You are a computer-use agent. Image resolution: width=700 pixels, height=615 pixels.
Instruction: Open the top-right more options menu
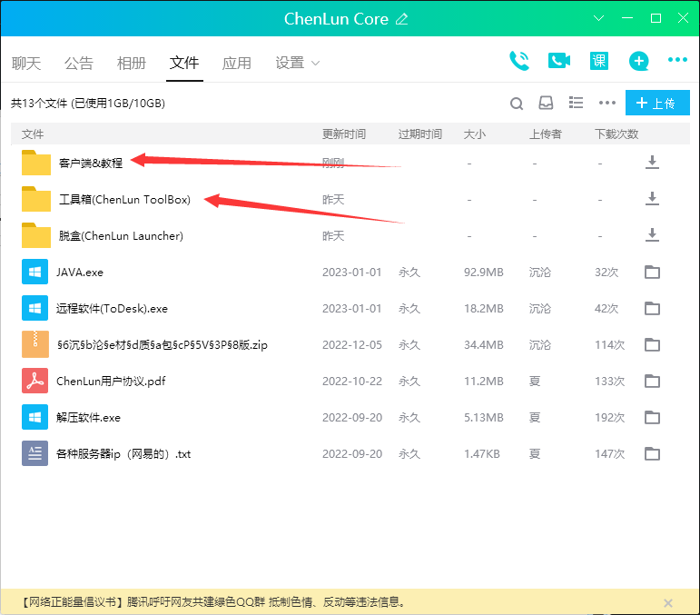(x=677, y=61)
